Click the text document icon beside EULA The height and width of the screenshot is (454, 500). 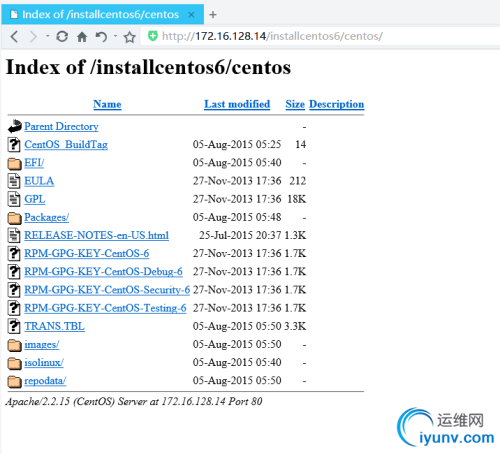click(x=14, y=181)
